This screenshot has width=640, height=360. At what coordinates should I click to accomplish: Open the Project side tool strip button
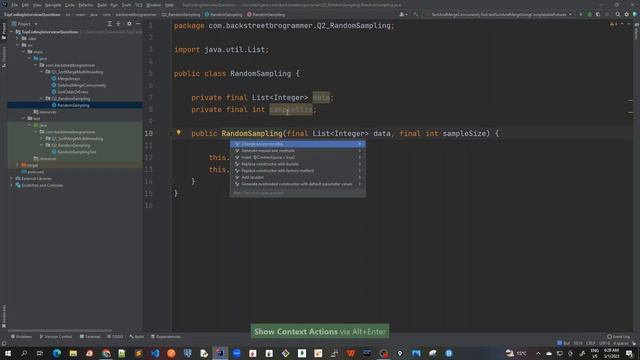[4, 31]
